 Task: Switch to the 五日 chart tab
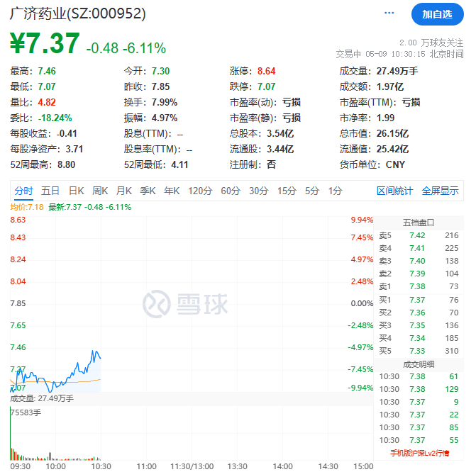[x=50, y=191]
